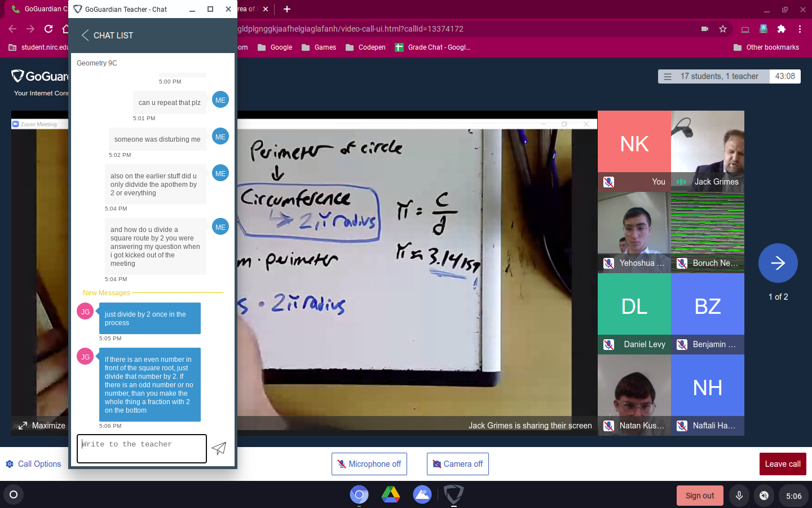Open the Grade Chat bookmark
This screenshot has width=812, height=508.
(432, 47)
